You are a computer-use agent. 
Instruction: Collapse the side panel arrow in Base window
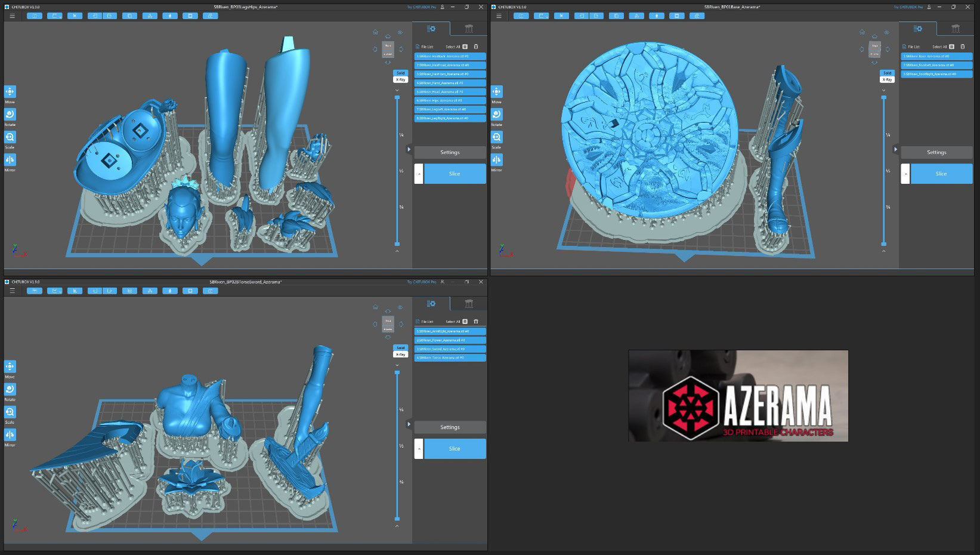coord(895,149)
